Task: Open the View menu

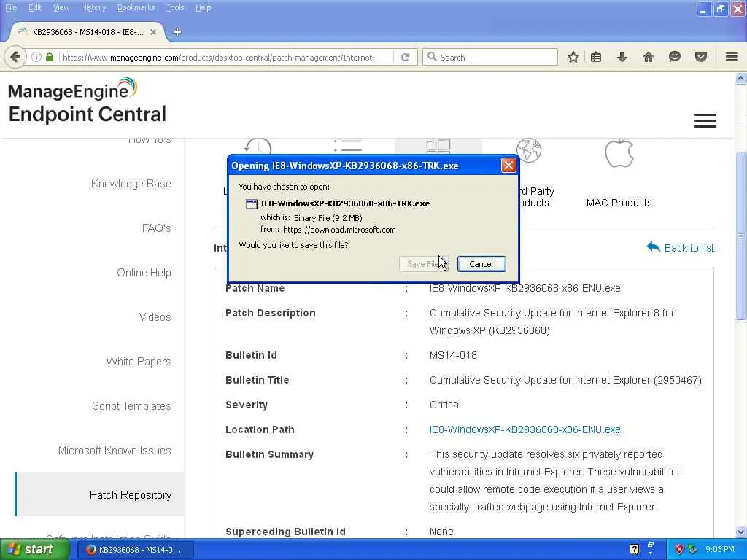Action: tap(61, 7)
